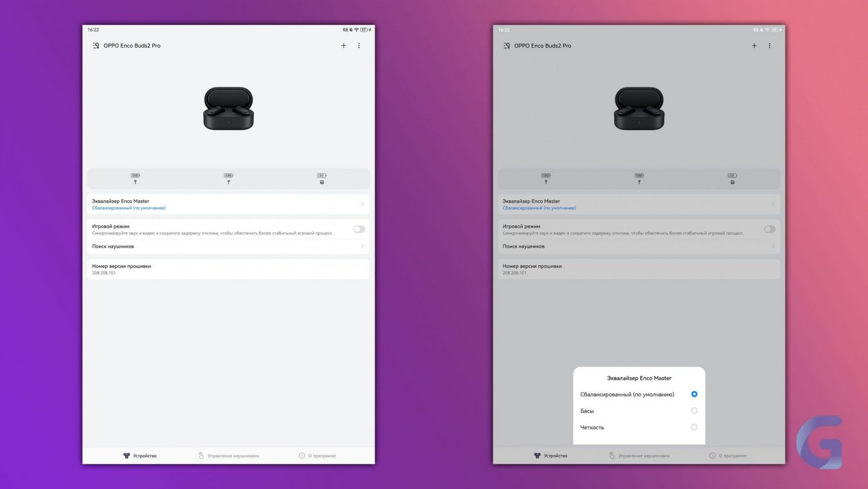The width and height of the screenshot is (868, 489).
Task: Tap the 208.208.101 firmware value in left screen
Action: tap(104, 273)
